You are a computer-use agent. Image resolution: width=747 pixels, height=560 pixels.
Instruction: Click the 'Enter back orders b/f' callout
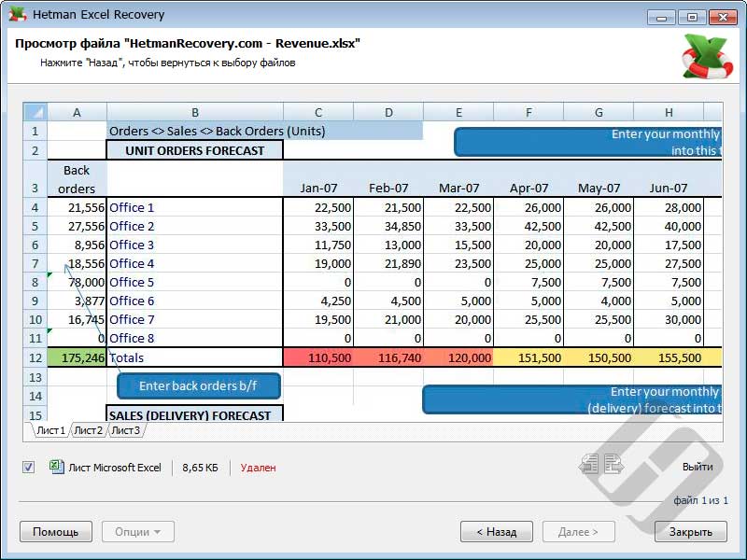[199, 385]
